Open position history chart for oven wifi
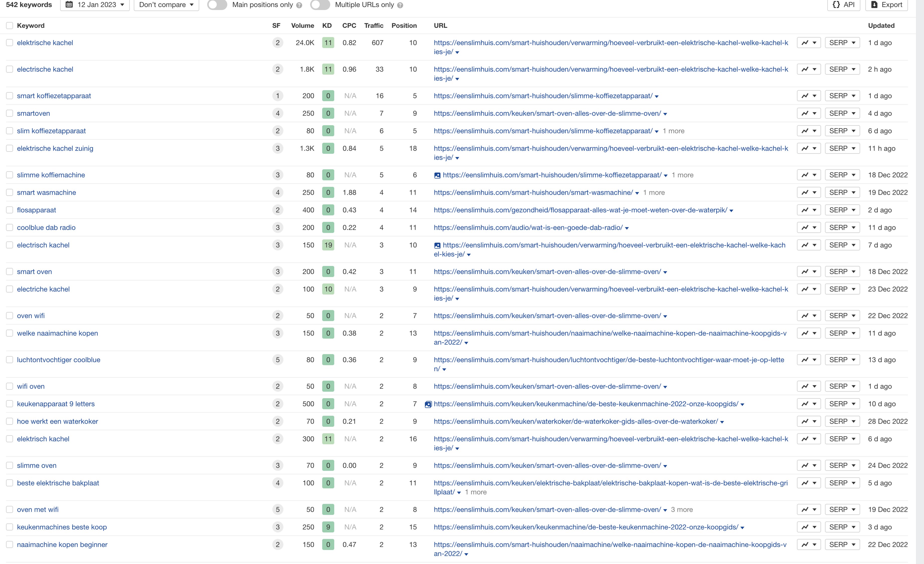The width and height of the screenshot is (924, 564). (809, 316)
